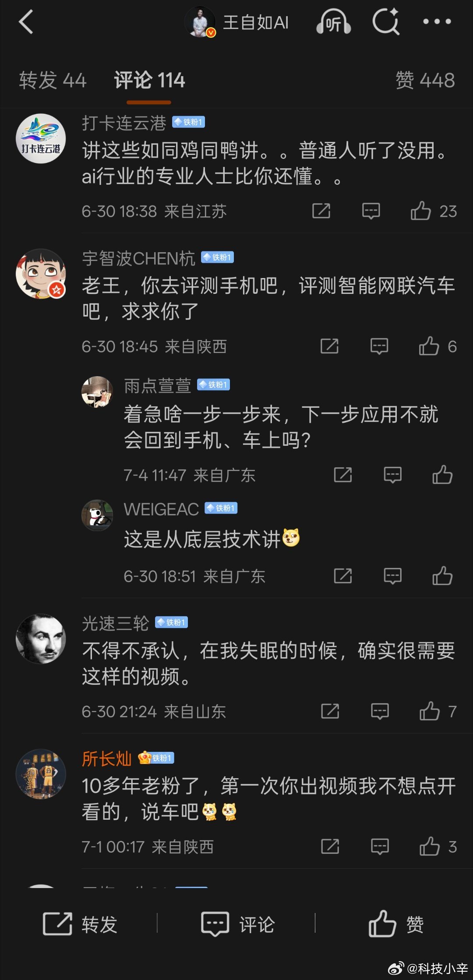Tap bottom 赞 button
The height and width of the screenshot is (980, 473).
tap(396, 924)
